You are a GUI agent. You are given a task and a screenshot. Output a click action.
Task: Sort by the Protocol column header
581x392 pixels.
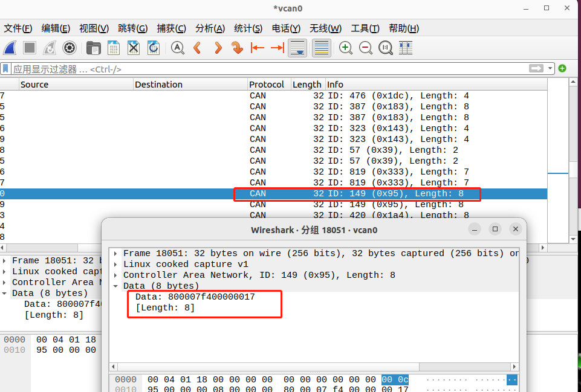pyautogui.click(x=269, y=85)
